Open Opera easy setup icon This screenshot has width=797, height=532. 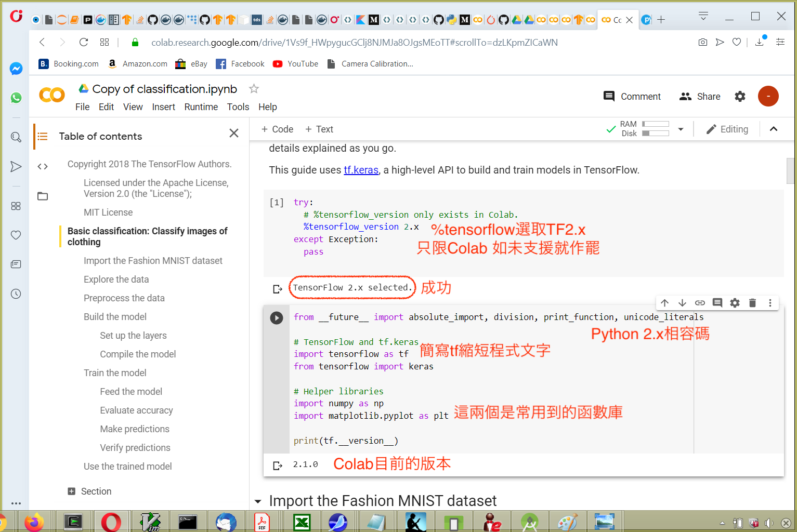[x=780, y=42]
